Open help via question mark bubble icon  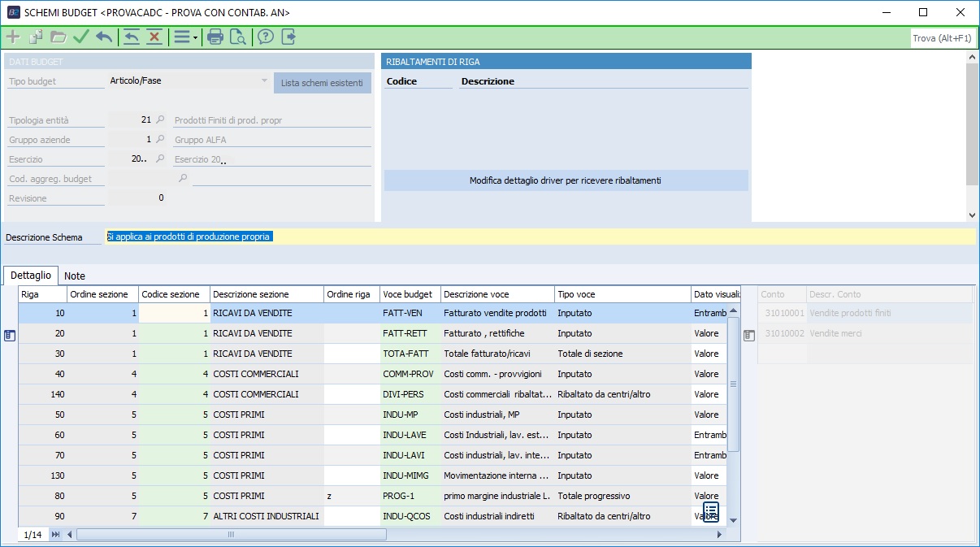tap(265, 37)
